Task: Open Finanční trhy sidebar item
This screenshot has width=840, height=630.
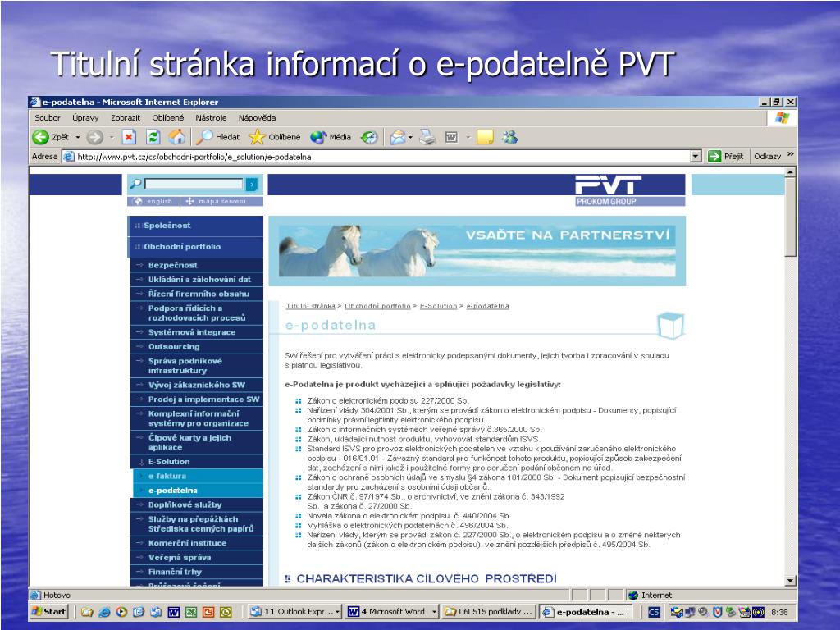Action: tap(197, 572)
